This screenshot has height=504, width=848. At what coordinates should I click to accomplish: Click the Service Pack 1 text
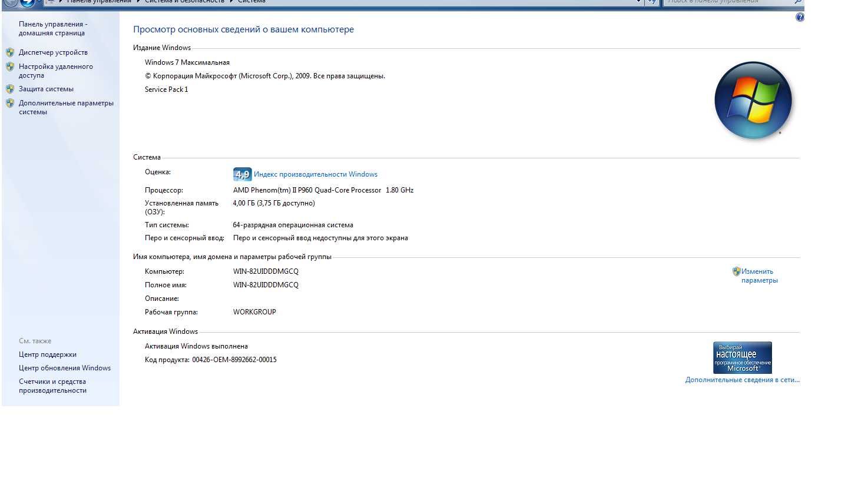[167, 89]
